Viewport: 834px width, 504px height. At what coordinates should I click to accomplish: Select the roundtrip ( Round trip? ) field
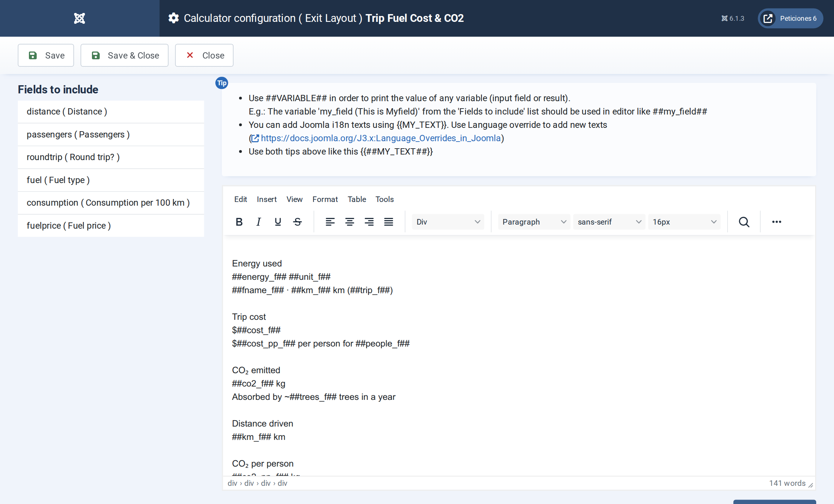tap(111, 157)
